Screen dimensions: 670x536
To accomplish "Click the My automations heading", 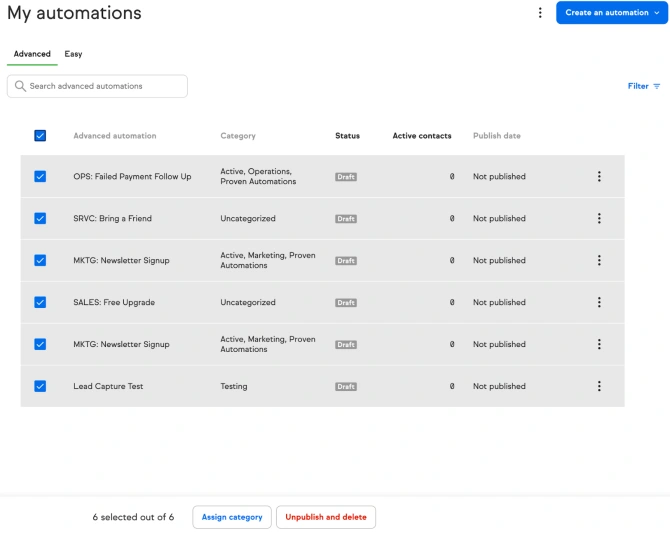I will pos(74,13).
